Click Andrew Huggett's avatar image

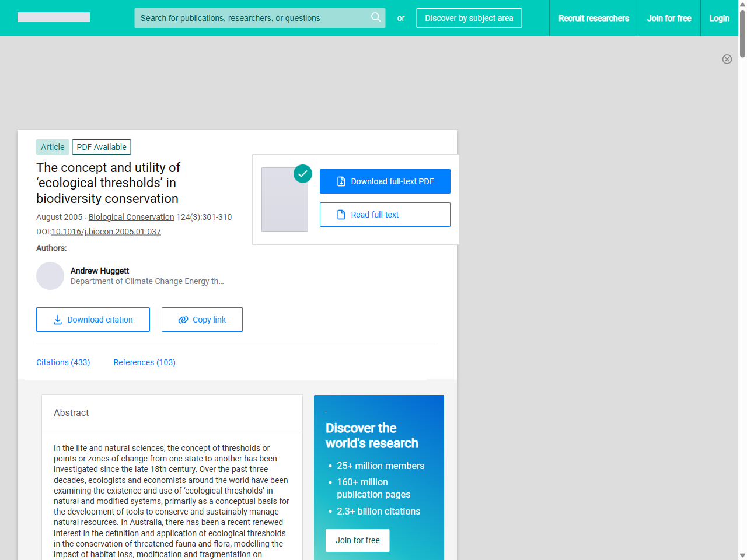coord(50,276)
